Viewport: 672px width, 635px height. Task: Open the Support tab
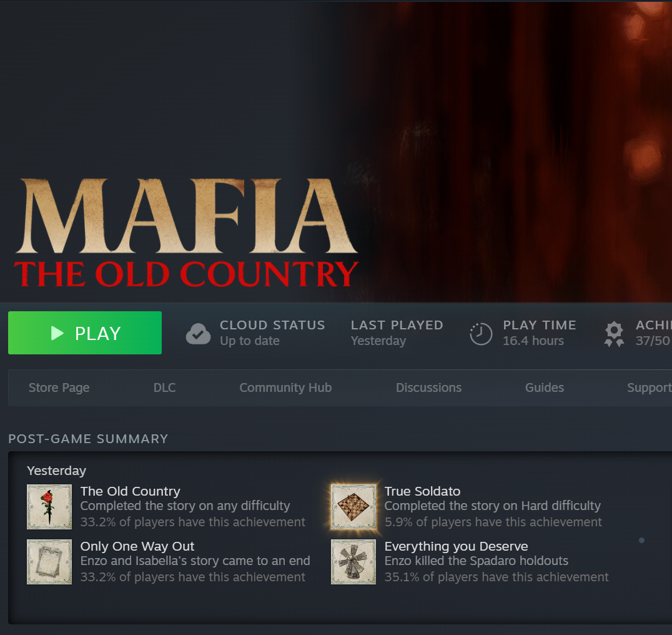(650, 387)
